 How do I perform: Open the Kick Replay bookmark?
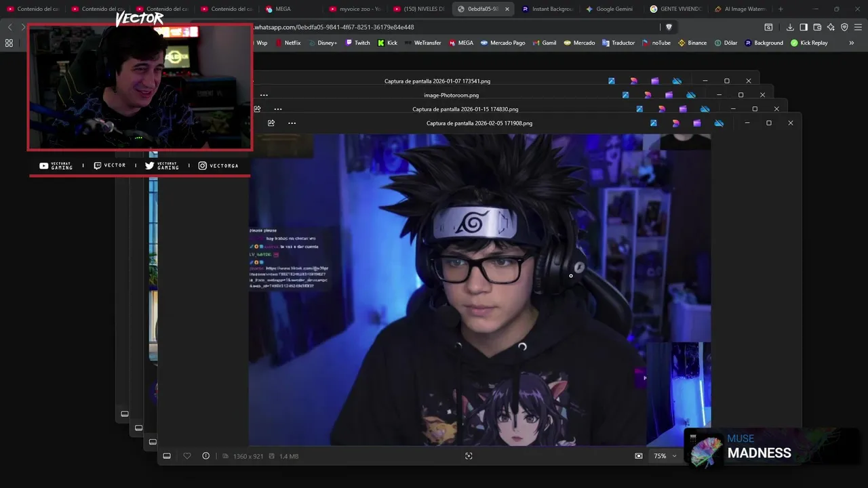tap(809, 43)
